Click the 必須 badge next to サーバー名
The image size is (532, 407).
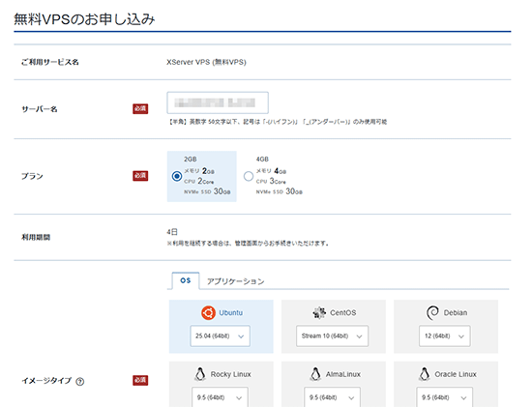[140, 109]
